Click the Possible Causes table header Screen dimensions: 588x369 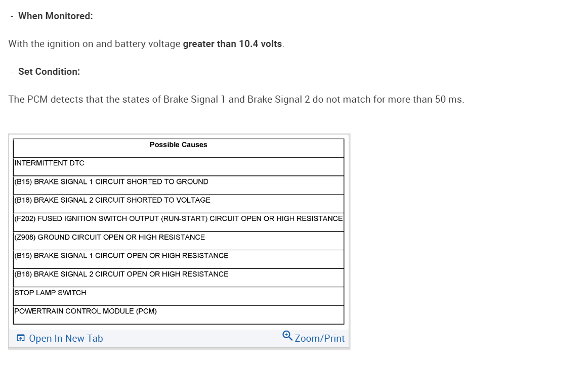point(178,145)
